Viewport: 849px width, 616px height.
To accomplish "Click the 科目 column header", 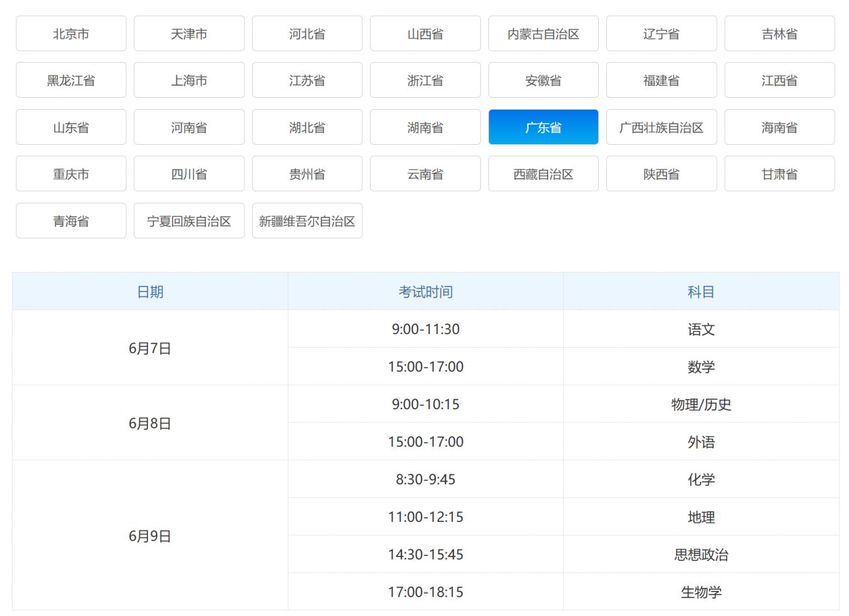I will 701,291.
